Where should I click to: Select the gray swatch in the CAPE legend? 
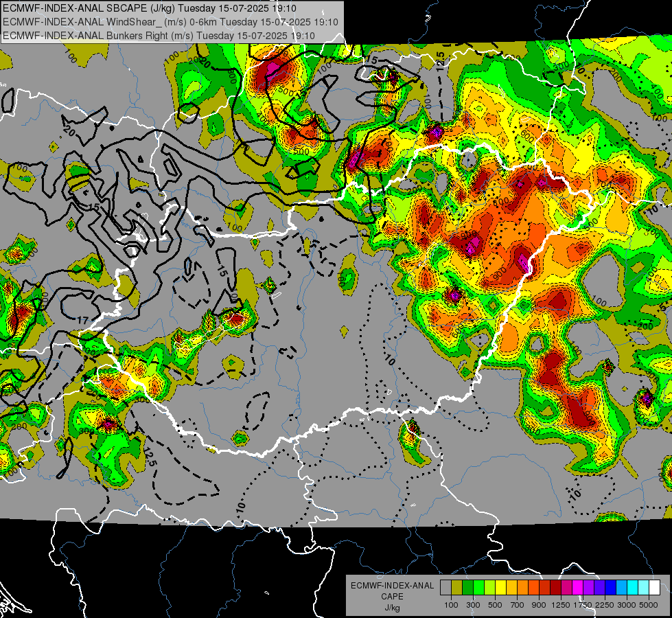tap(445, 588)
